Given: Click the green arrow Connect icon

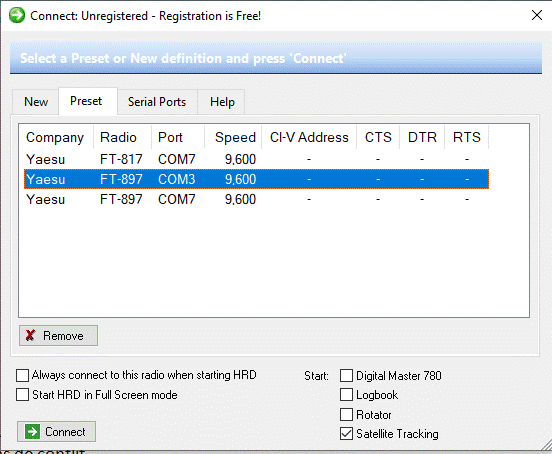Looking at the screenshot, I should click(x=32, y=431).
